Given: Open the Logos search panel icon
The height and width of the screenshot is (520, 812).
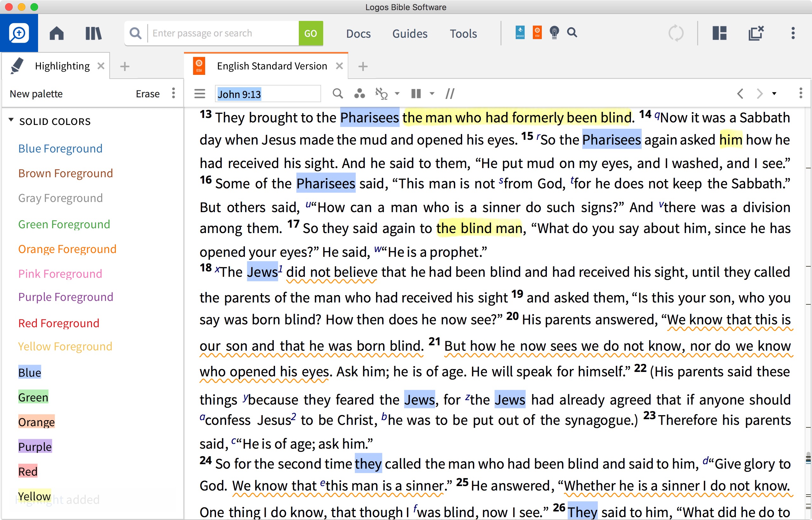Looking at the screenshot, I should pyautogui.click(x=19, y=33).
